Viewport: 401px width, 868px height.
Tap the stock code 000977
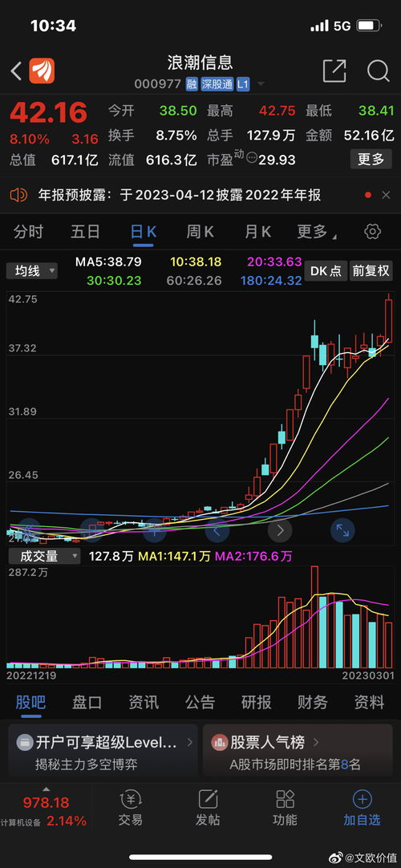pyautogui.click(x=158, y=84)
